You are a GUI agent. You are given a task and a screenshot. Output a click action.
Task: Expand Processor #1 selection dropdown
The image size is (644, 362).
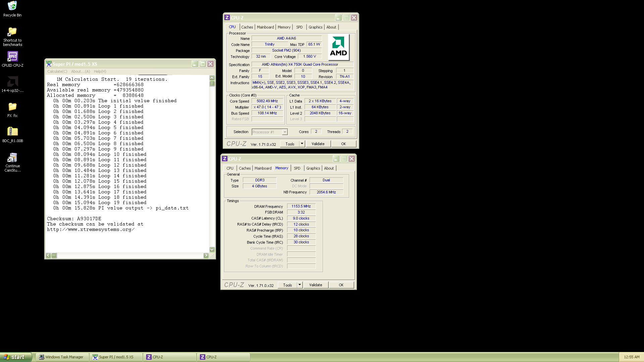pyautogui.click(x=284, y=132)
